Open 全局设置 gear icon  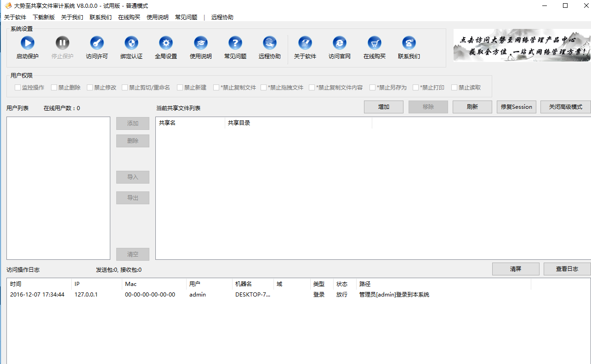coord(166,43)
